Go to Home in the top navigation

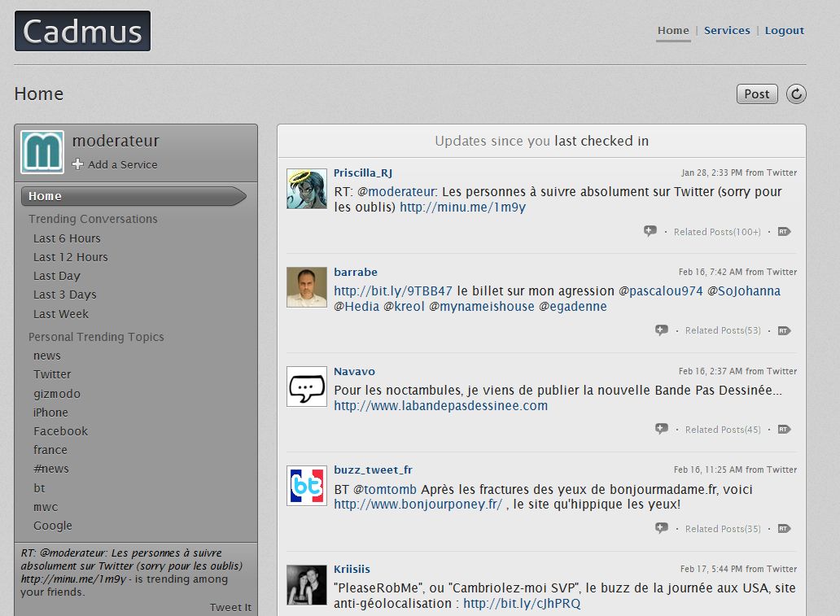[673, 31]
